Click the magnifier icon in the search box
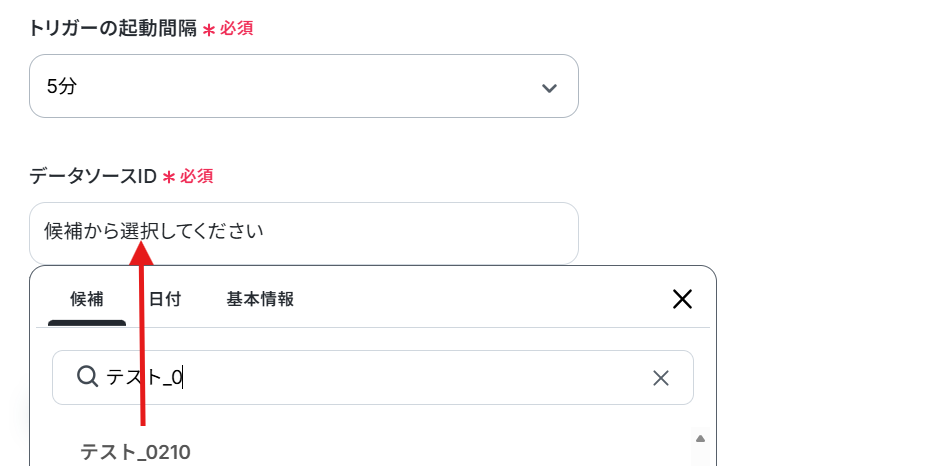Viewport: 945px width, 466px height. 87,377
